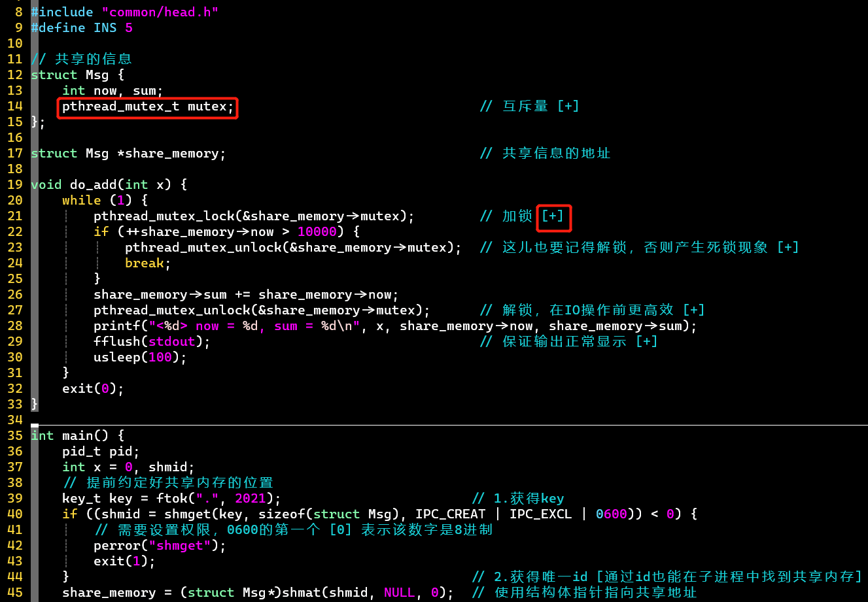Click the "common/head.h" include string on line 8
This screenshot has height=602, width=868.
tap(160, 12)
